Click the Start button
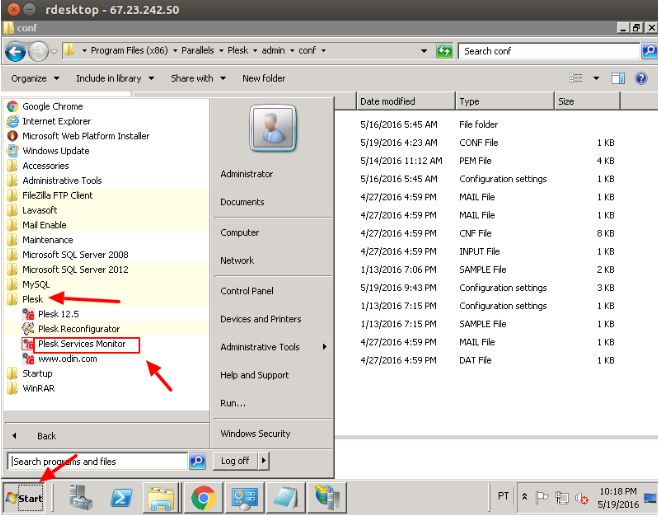 (24, 498)
